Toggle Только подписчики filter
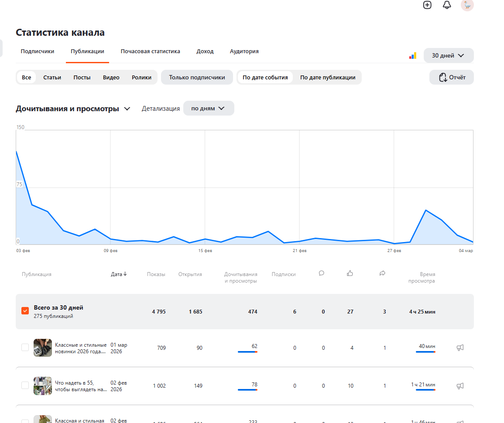 (x=197, y=78)
